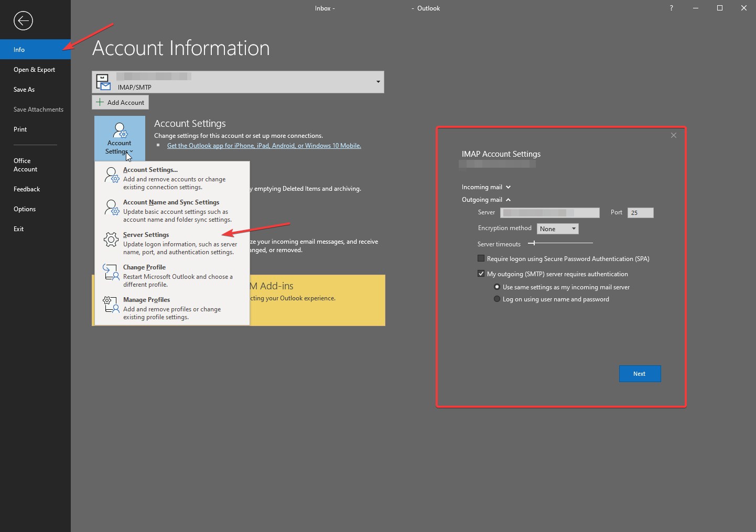Choose Account Settings... menu entry

tap(172, 178)
